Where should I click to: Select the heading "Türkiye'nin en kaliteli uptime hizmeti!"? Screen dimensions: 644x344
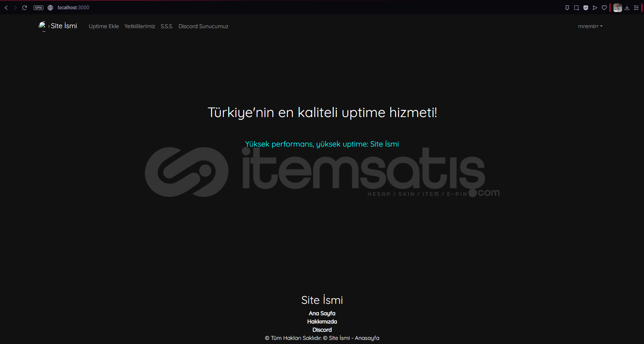322,113
